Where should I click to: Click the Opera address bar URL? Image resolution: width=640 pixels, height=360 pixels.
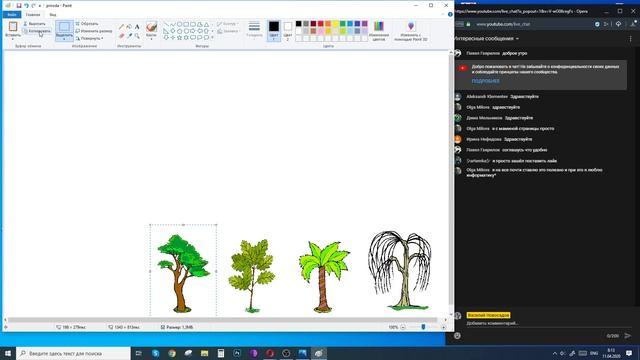(503, 24)
